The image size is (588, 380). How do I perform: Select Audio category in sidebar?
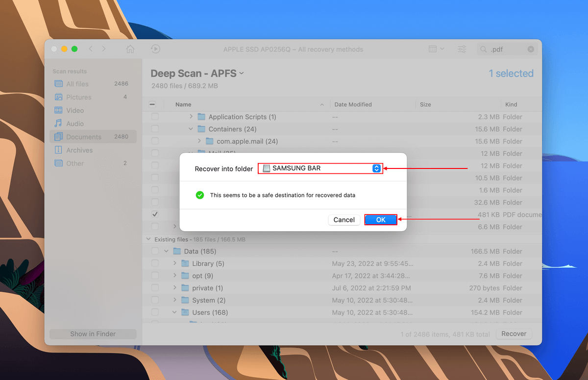[93, 123]
